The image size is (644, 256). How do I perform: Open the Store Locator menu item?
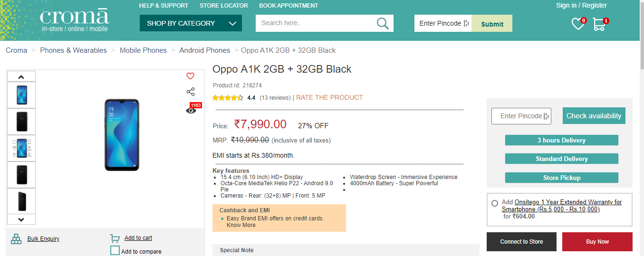tap(223, 6)
